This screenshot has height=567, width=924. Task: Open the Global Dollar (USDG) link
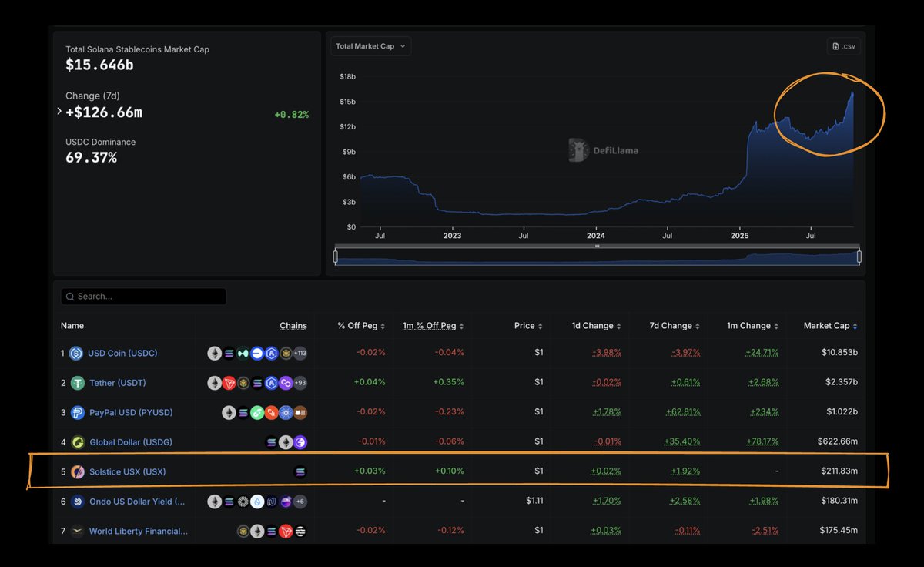tap(131, 442)
